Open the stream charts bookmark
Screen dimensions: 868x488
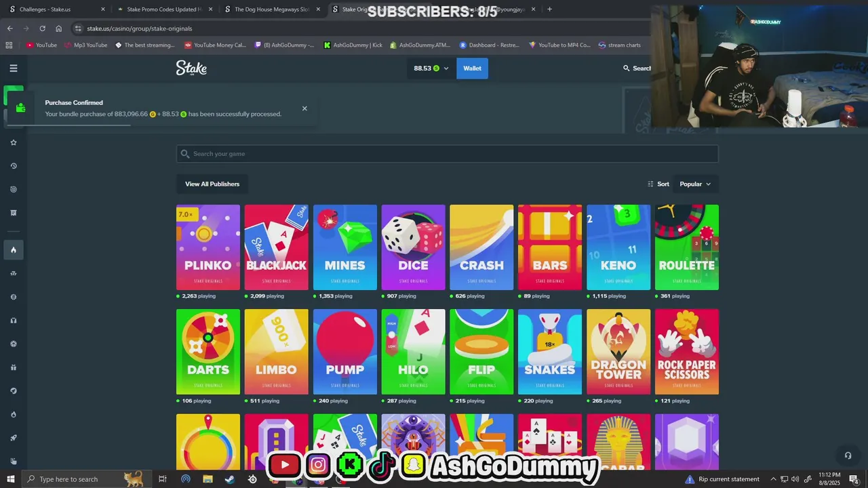pos(619,45)
